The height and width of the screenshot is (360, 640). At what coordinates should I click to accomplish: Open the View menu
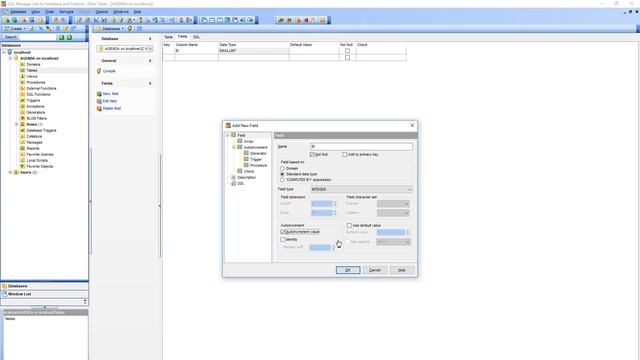[36, 12]
